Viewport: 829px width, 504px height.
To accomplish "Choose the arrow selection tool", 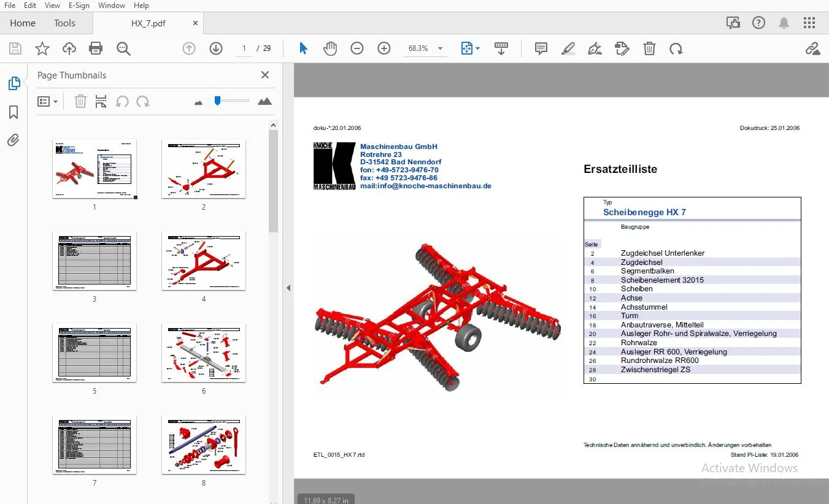I will click(x=303, y=48).
